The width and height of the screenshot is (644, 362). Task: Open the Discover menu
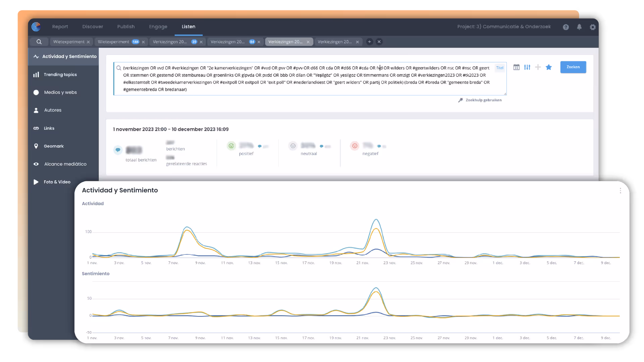tap(93, 26)
